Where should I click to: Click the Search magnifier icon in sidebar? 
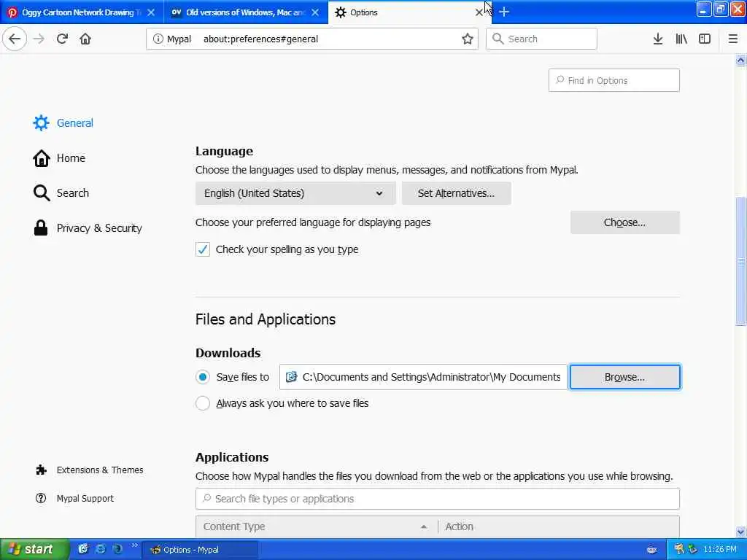point(42,192)
